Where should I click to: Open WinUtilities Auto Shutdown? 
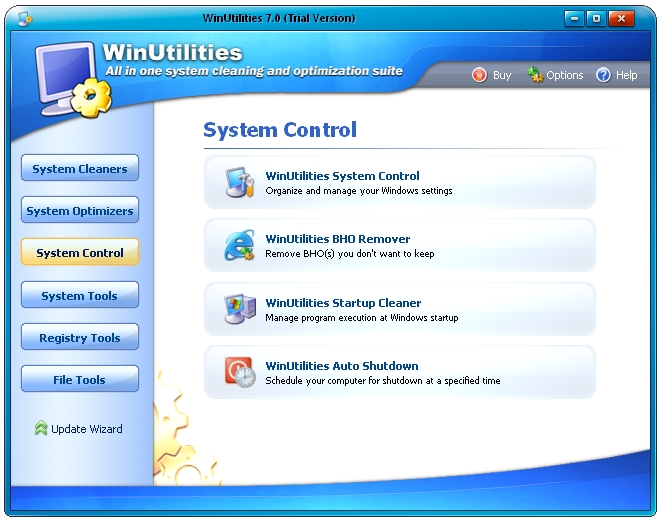coord(342,366)
